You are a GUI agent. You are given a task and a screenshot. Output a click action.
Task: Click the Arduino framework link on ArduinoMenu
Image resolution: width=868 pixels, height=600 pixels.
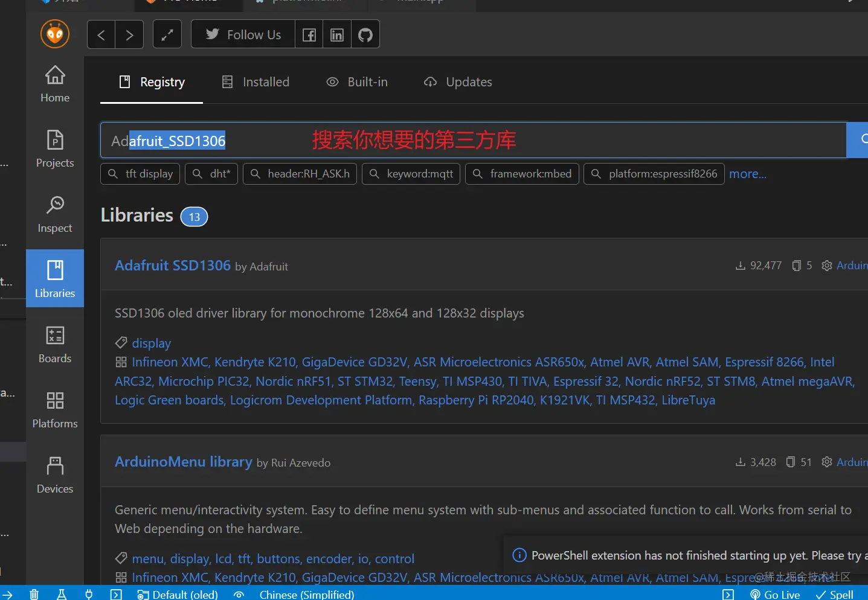852,462
